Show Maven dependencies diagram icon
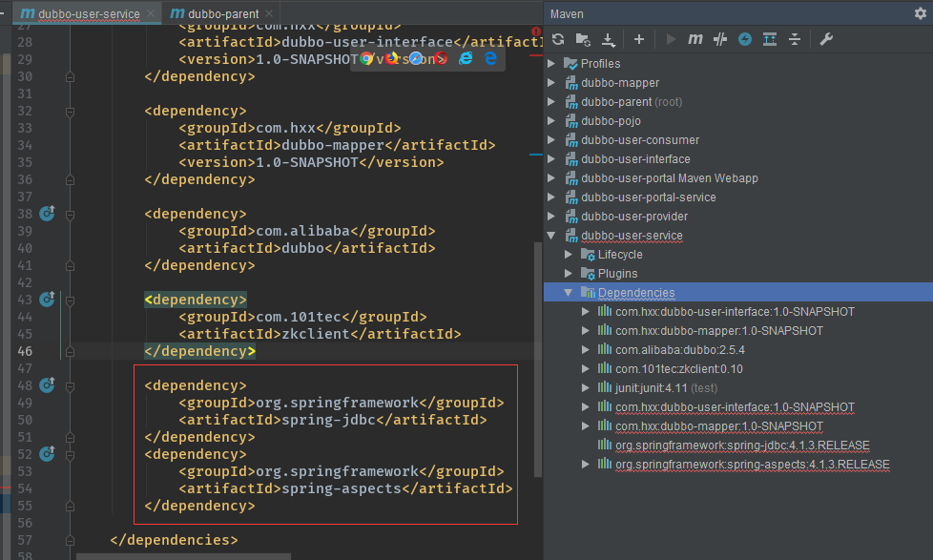 pyautogui.click(x=770, y=39)
